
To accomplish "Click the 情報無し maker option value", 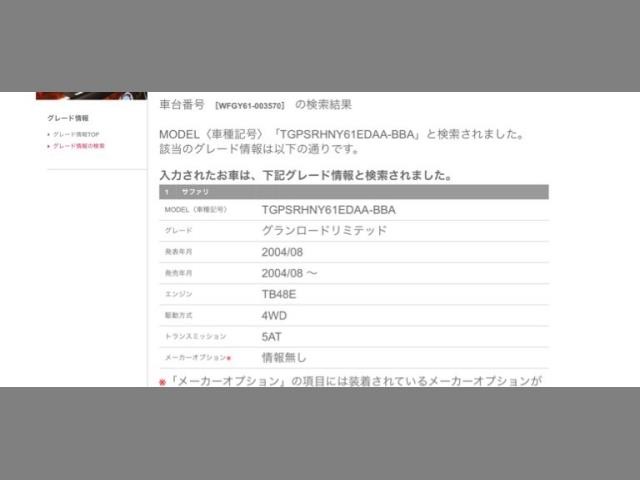I will [x=284, y=358].
